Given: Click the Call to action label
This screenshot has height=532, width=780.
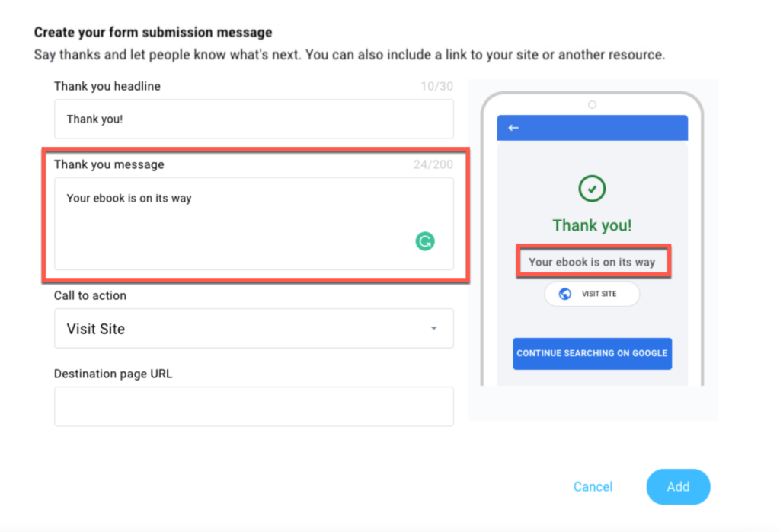Looking at the screenshot, I should 90,295.
